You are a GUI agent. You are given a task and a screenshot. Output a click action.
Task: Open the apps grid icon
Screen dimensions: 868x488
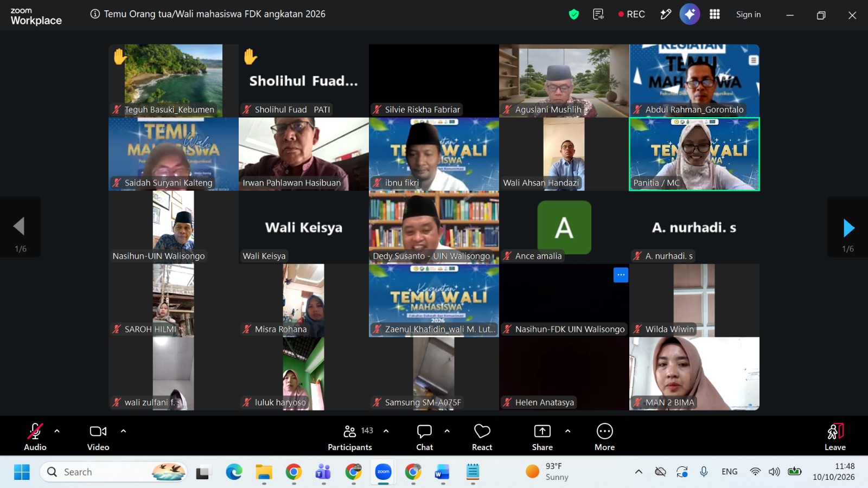[714, 15]
